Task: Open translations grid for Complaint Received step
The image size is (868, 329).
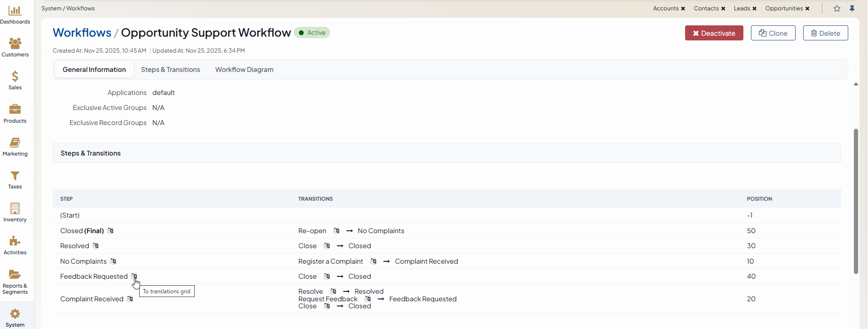Action: (x=130, y=299)
